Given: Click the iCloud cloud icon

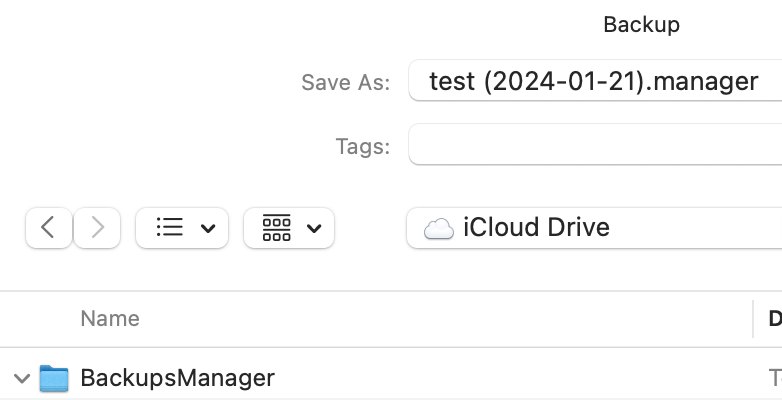Looking at the screenshot, I should coord(438,229).
